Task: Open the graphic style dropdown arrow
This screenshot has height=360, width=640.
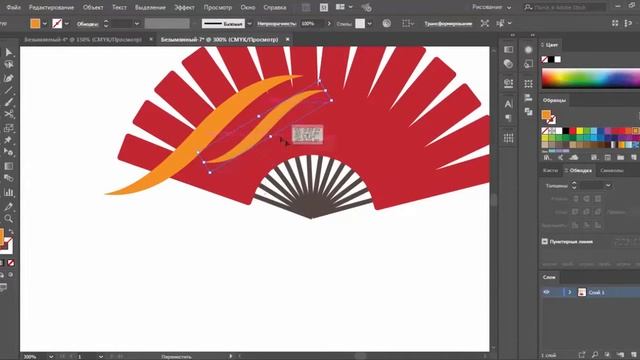Action: 370,24
